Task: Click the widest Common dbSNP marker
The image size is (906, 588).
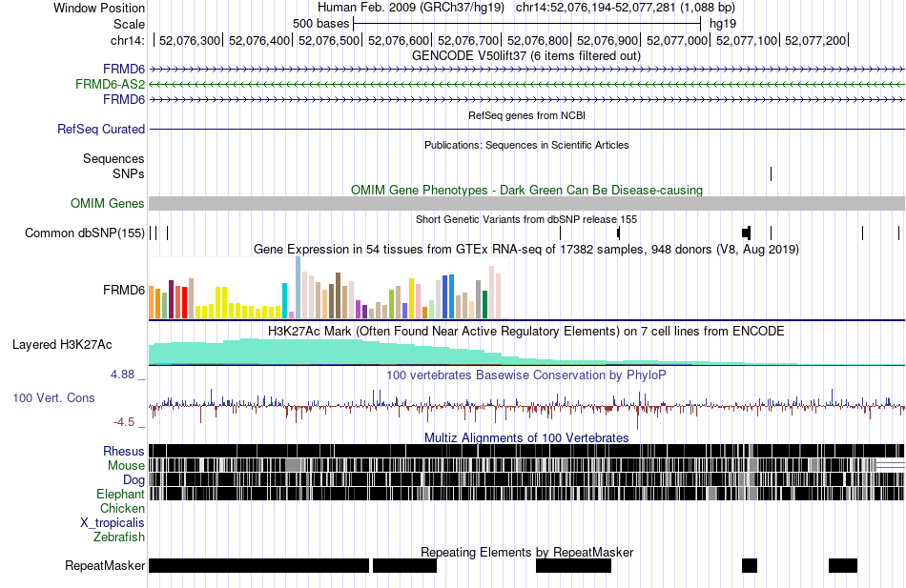Action: [x=746, y=233]
